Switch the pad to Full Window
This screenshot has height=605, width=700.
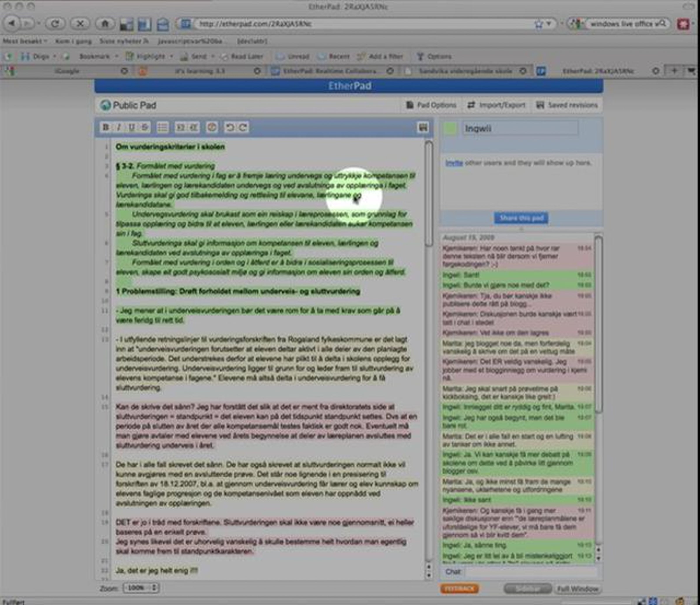(x=578, y=589)
